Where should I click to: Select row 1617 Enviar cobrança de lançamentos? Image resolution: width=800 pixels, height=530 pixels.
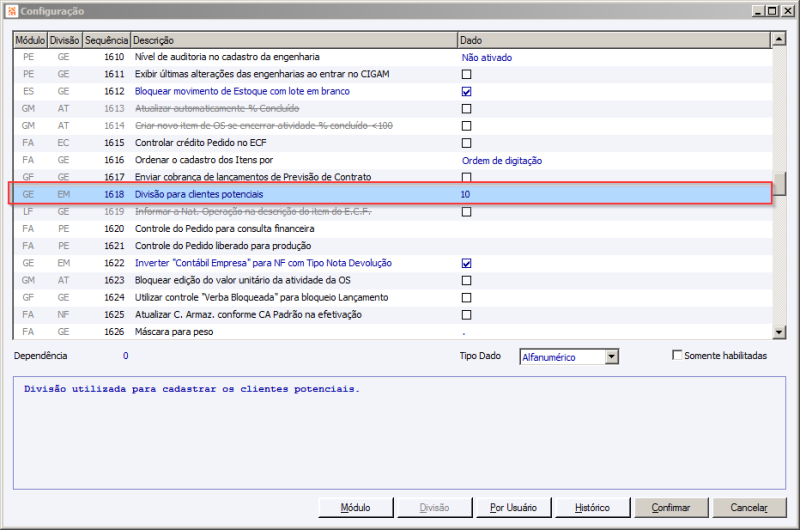click(392, 177)
